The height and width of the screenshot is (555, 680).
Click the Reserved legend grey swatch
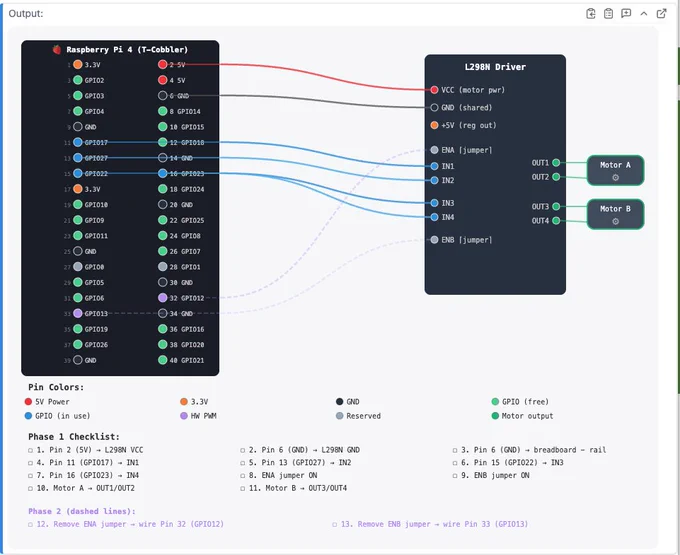click(340, 416)
